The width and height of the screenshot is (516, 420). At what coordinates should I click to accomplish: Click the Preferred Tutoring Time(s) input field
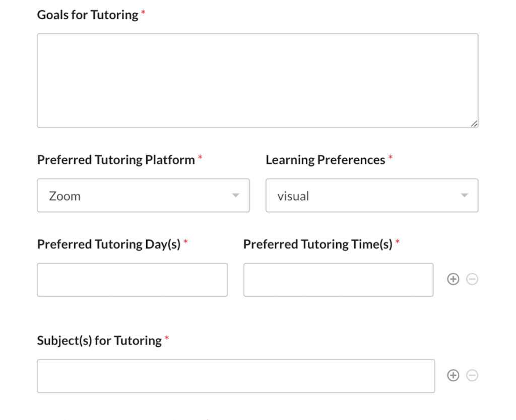[338, 279]
